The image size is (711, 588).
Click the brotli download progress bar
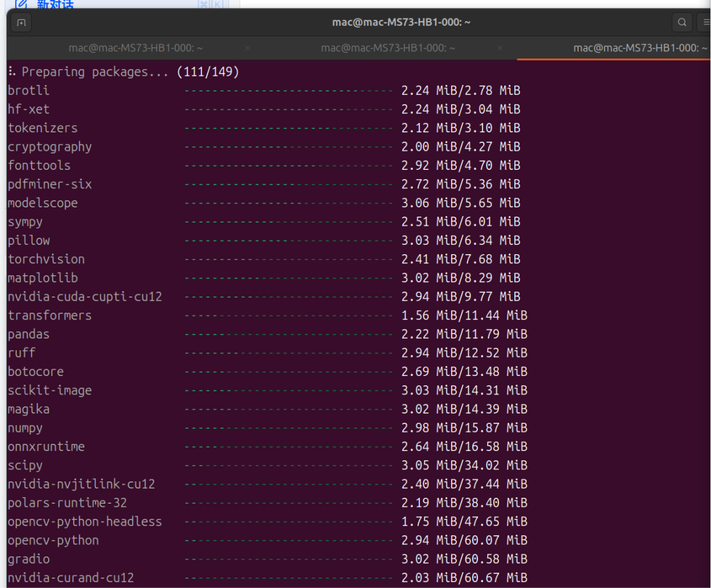point(288,90)
